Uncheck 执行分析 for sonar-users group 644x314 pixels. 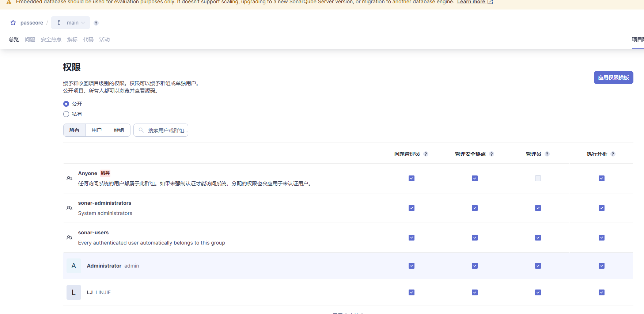(x=602, y=238)
